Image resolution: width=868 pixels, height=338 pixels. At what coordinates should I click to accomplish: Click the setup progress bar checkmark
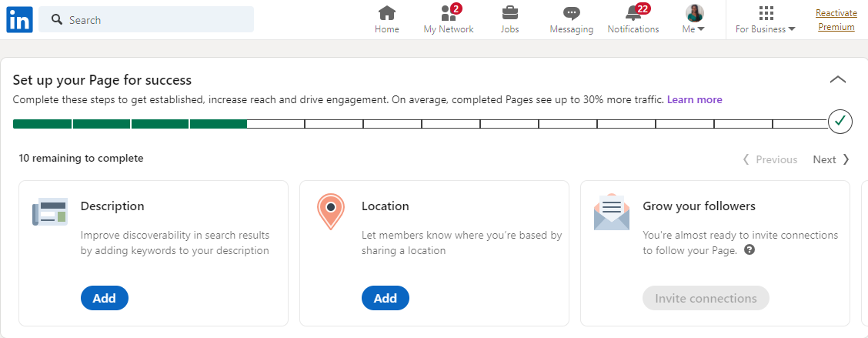click(x=840, y=121)
